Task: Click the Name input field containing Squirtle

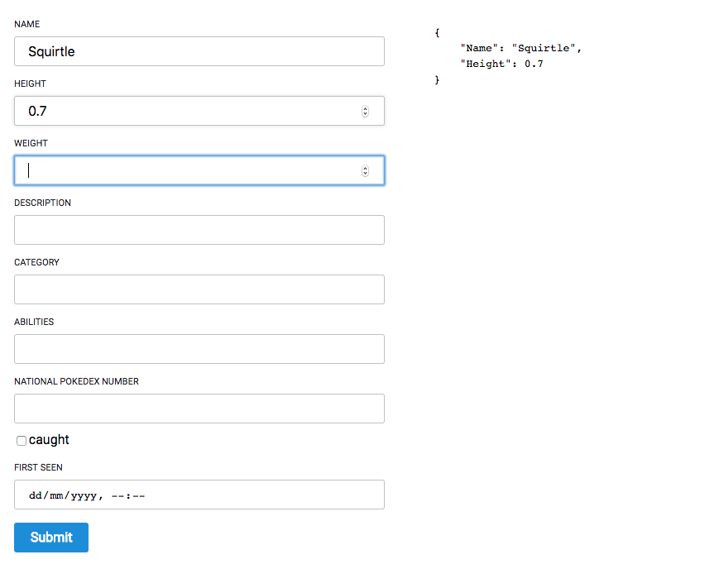Action: click(x=199, y=51)
